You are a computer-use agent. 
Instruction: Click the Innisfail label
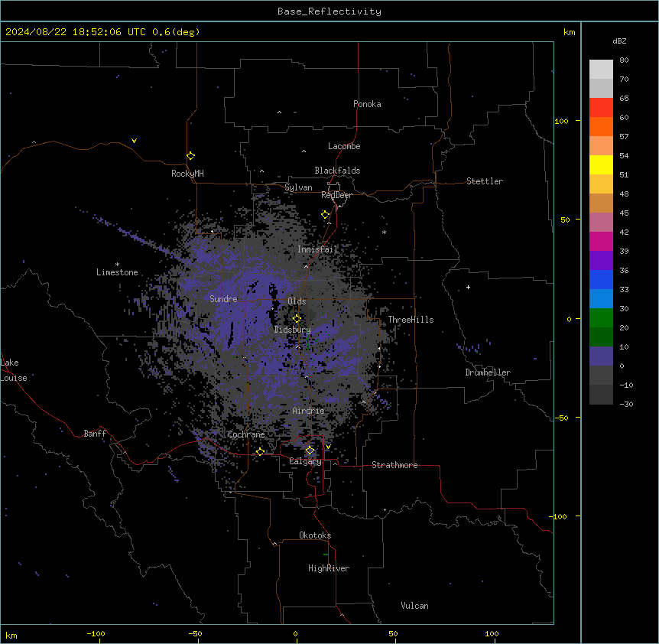click(x=318, y=249)
